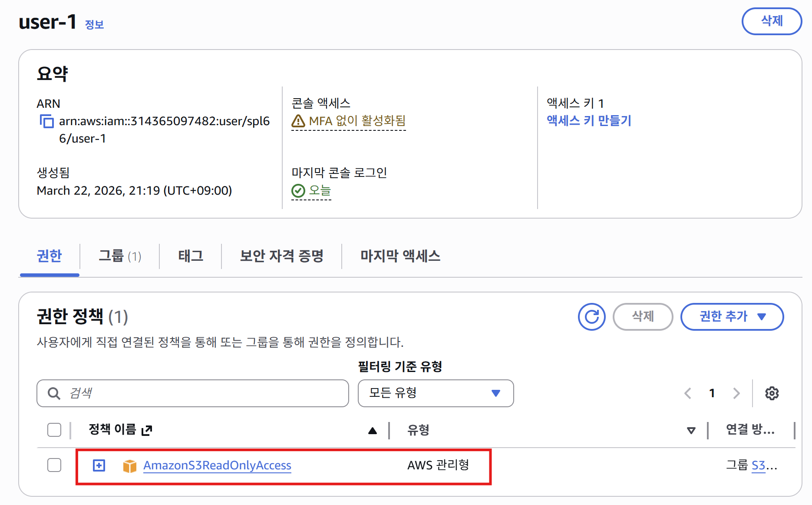
Task: Sort by 정책 이름 using the triangle
Action: [x=372, y=431]
